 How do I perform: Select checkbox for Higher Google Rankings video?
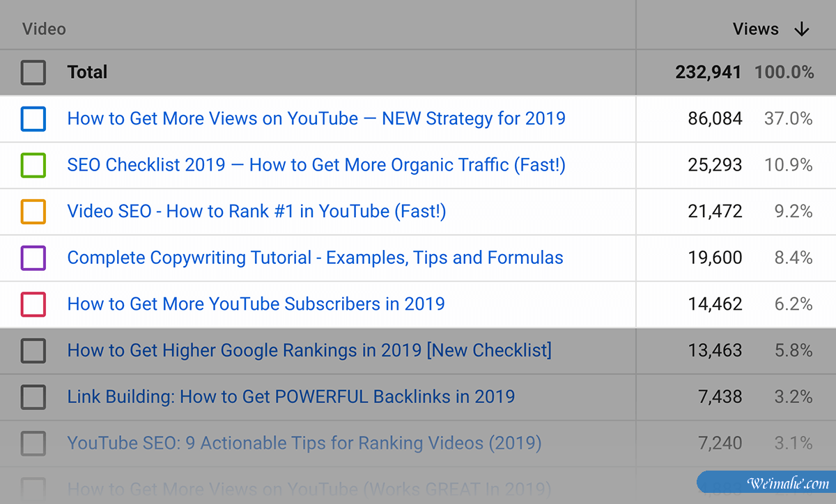click(x=33, y=350)
